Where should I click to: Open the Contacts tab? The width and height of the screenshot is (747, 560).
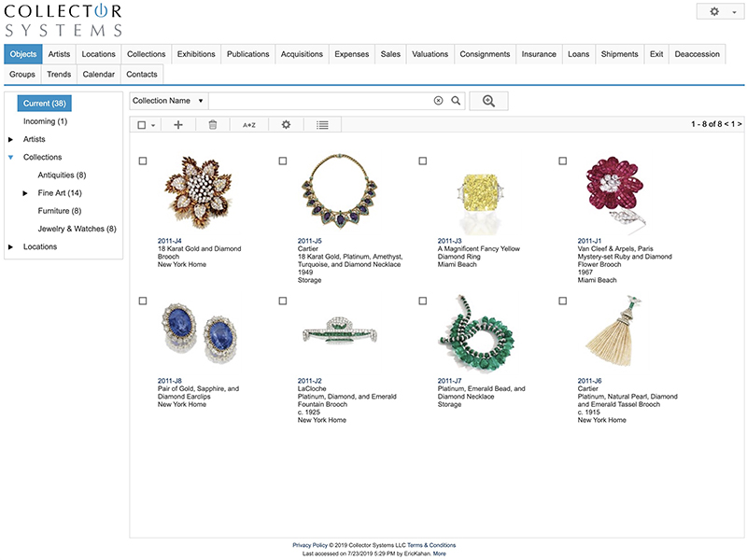142,75
